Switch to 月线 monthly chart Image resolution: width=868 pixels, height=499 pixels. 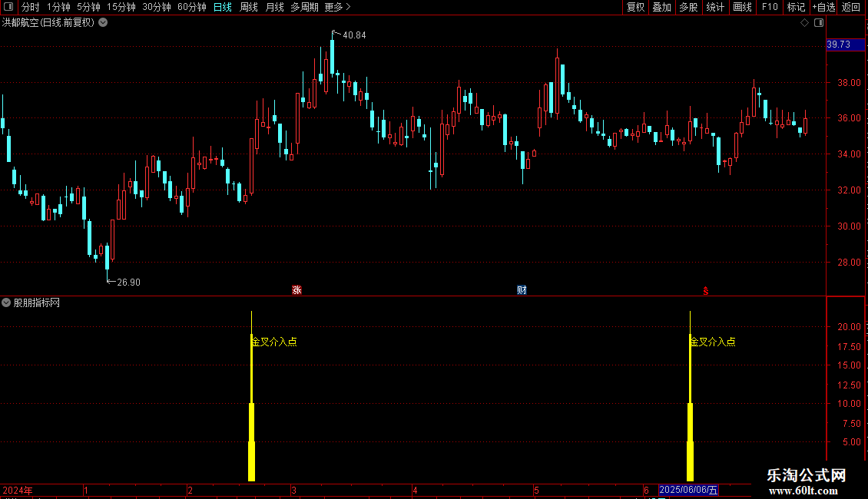[274, 7]
